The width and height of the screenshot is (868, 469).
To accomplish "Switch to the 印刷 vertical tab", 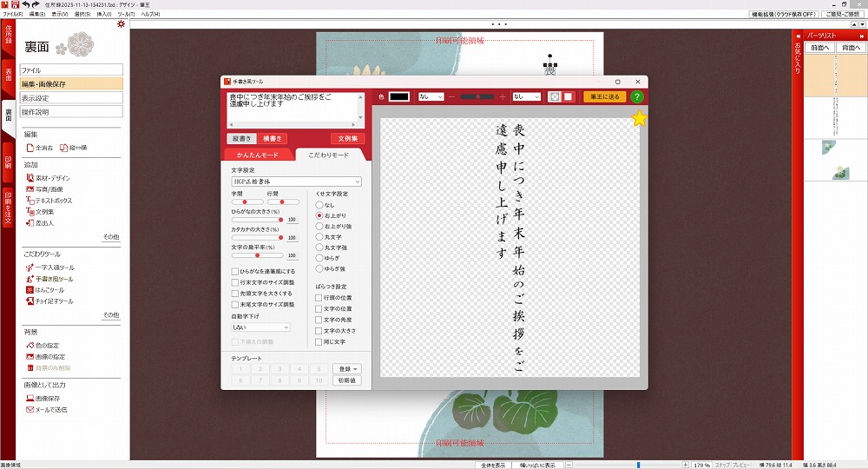I will [x=8, y=162].
